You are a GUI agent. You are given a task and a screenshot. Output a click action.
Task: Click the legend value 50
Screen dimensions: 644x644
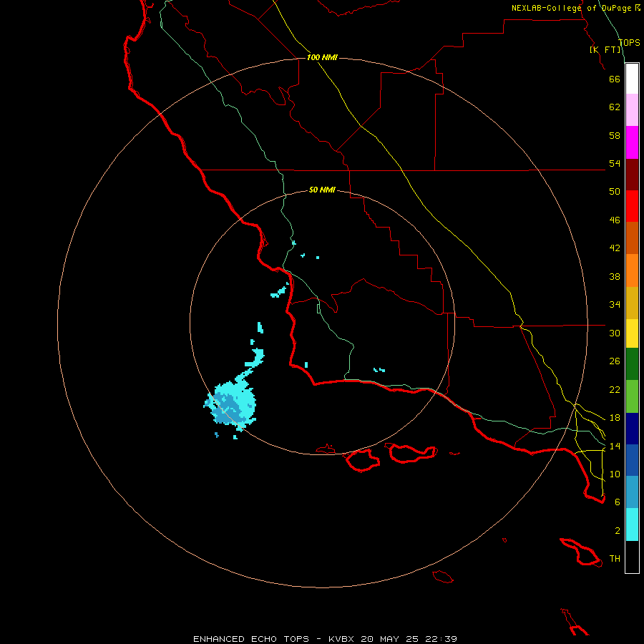pos(615,192)
